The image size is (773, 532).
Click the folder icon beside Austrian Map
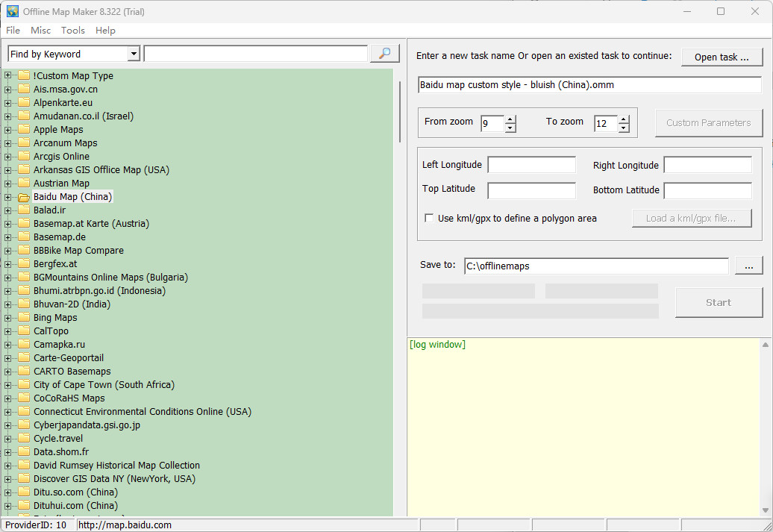pos(24,184)
